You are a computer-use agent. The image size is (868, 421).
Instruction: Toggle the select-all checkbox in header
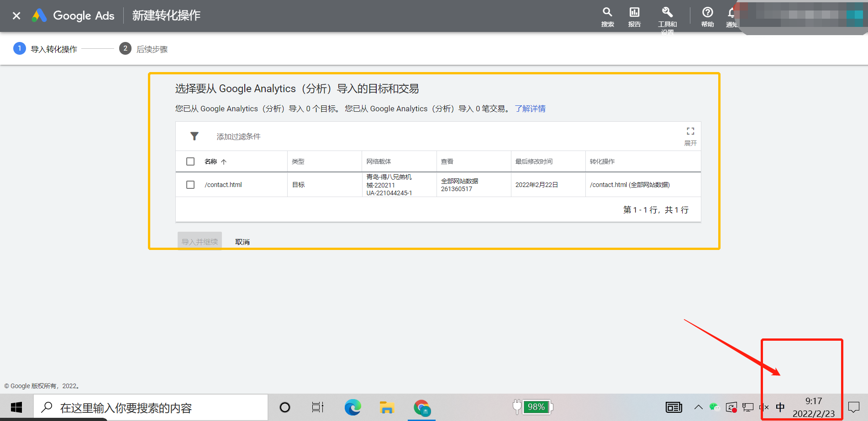point(190,161)
